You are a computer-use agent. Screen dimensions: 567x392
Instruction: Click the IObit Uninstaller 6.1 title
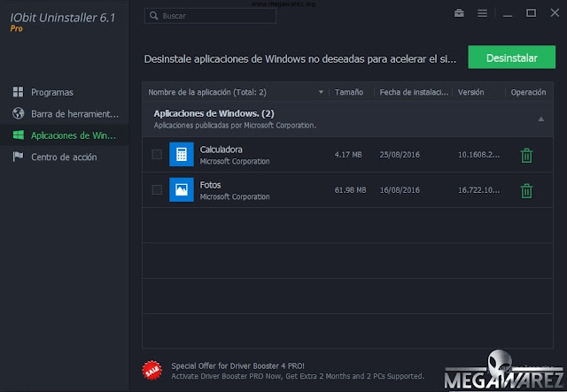tap(63, 18)
